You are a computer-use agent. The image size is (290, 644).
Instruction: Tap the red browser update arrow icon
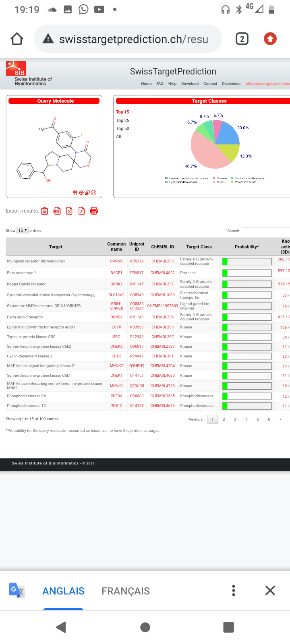click(x=270, y=39)
